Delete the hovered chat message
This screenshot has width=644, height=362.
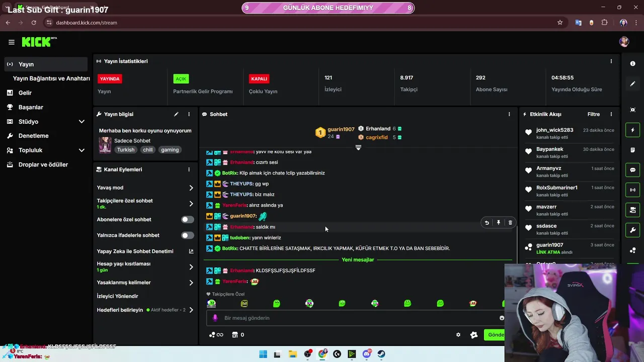click(510, 223)
